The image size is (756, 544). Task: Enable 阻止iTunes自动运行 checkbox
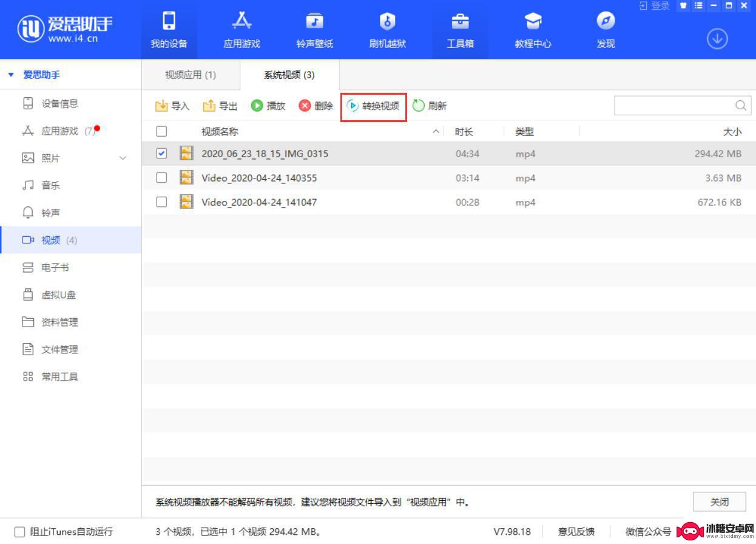[19, 531]
